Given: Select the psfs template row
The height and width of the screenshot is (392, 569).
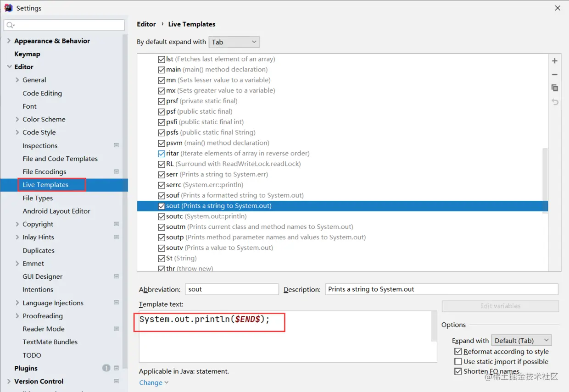Looking at the screenshot, I should point(342,133).
